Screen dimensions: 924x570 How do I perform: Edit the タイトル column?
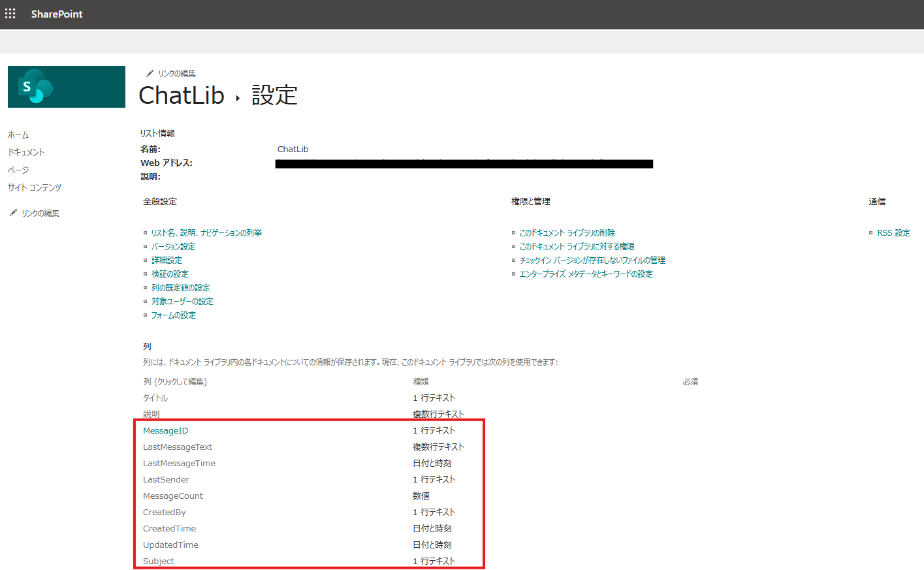155,398
